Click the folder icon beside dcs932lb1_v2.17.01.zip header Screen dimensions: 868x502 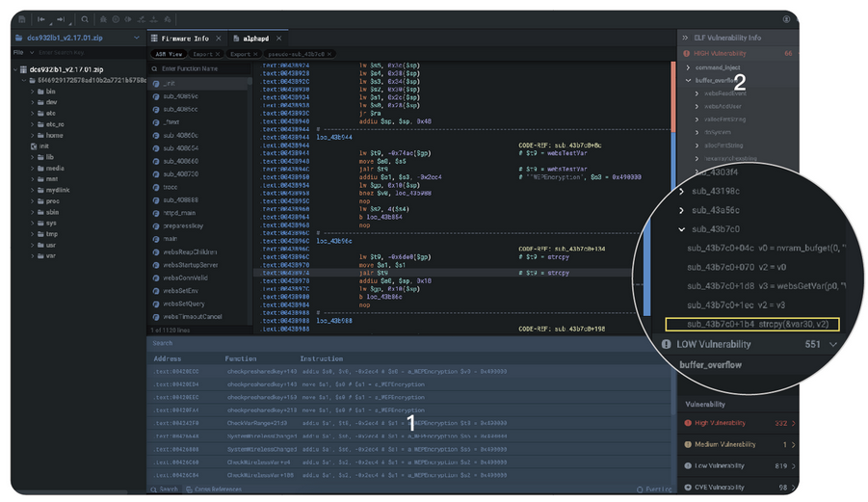(19, 39)
